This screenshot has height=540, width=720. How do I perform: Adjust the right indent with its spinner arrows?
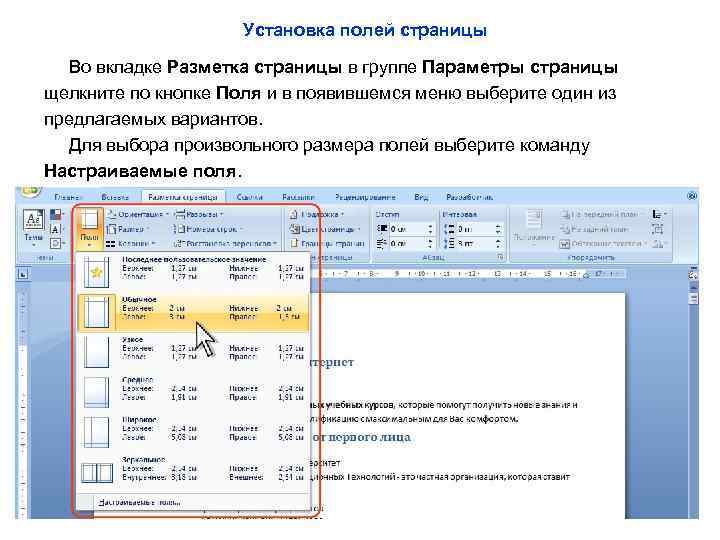pyautogui.click(x=430, y=243)
